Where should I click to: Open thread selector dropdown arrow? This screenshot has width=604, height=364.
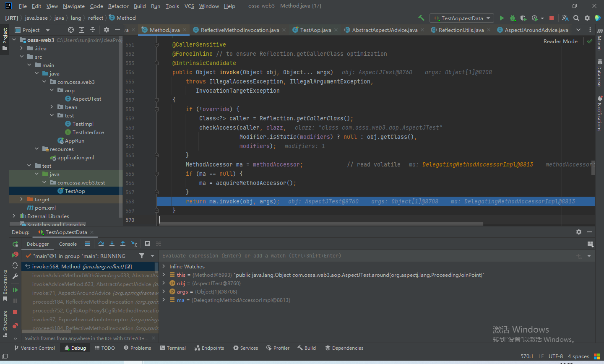point(152,256)
